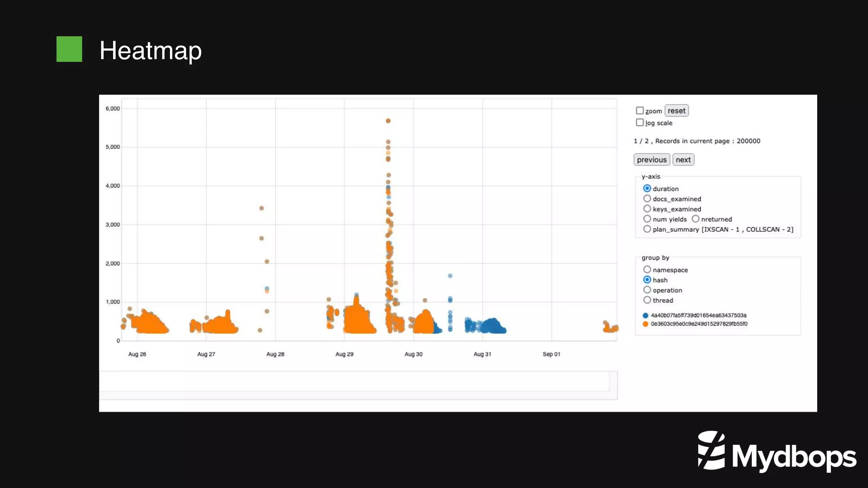This screenshot has width=868, height=488.
Task: Choose keys_examined for the y-axis
Action: pyautogui.click(x=647, y=209)
